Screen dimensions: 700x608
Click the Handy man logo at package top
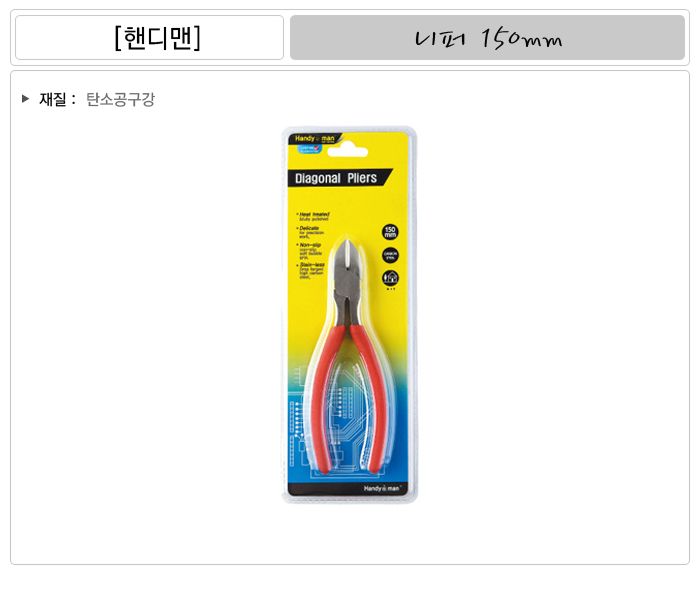pyautogui.click(x=315, y=138)
